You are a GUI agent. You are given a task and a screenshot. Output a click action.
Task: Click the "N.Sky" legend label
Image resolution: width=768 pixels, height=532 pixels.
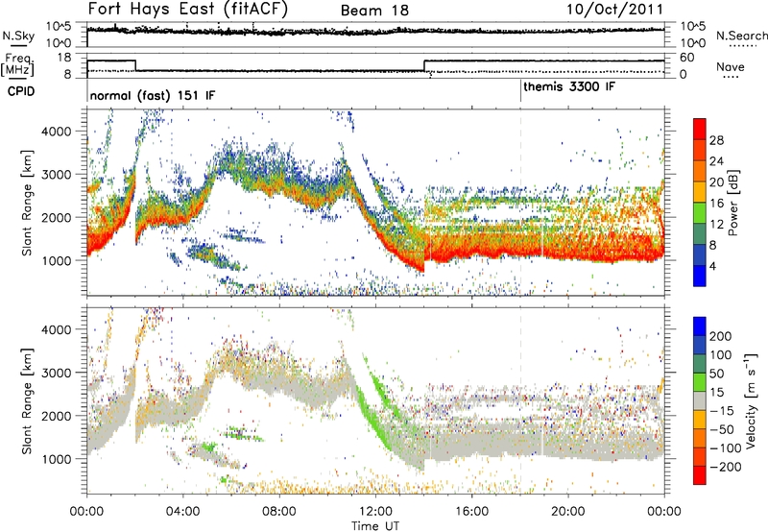click(18, 36)
